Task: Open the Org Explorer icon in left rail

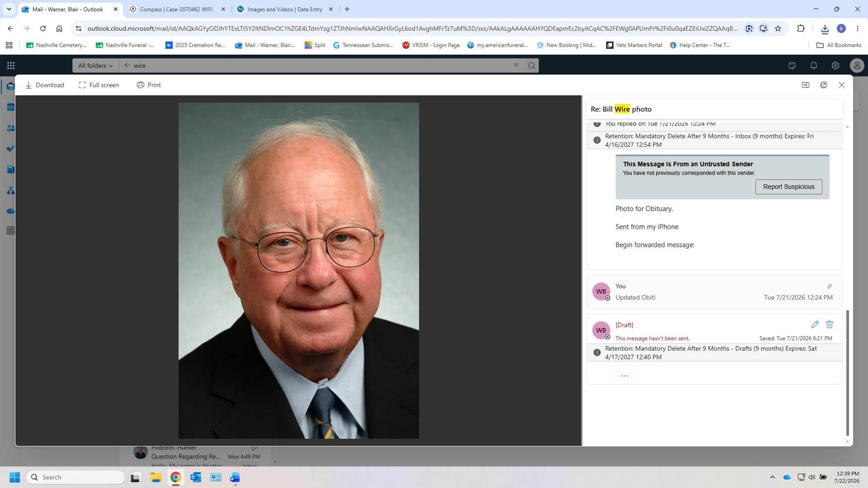Action: (x=10, y=190)
